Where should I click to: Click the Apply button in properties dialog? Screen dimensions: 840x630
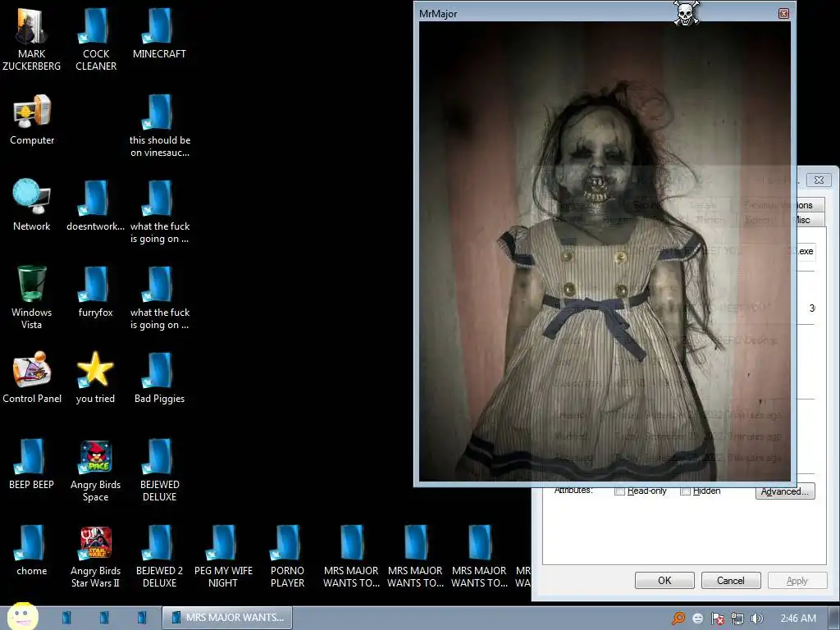click(797, 581)
